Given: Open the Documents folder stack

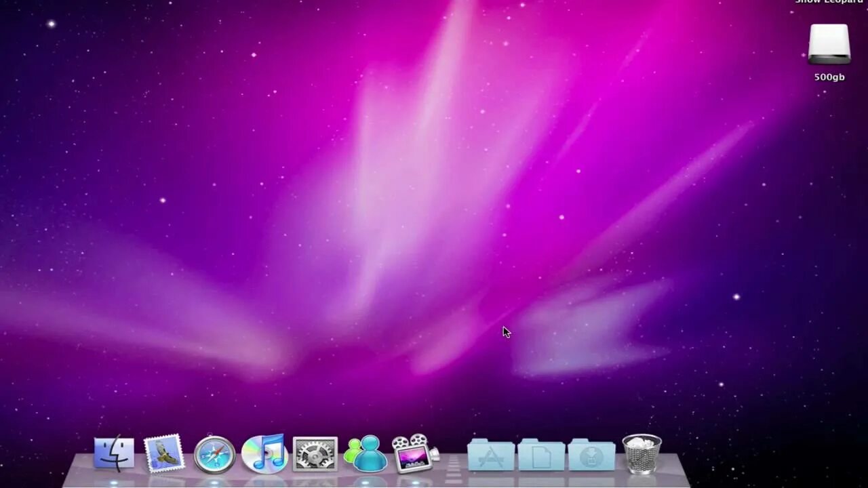Looking at the screenshot, I should tap(541, 454).
